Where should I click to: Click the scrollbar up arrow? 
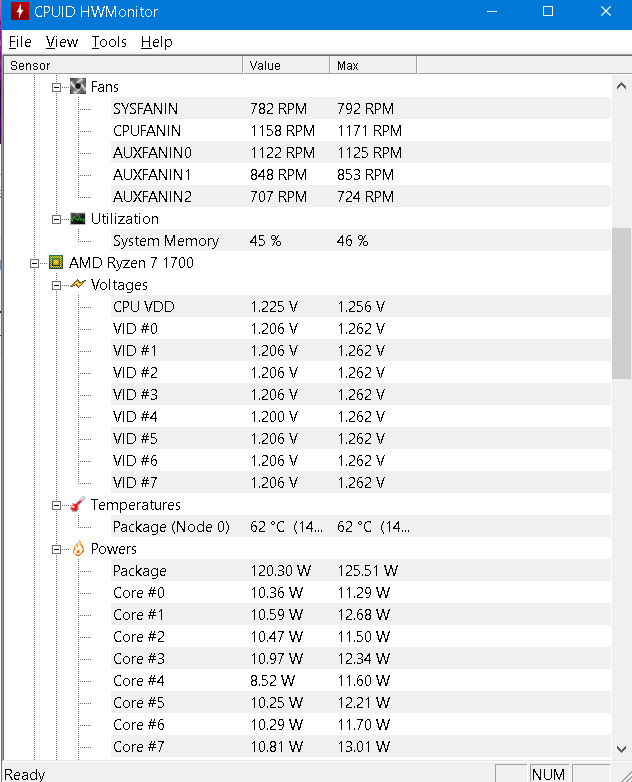pyautogui.click(x=621, y=86)
